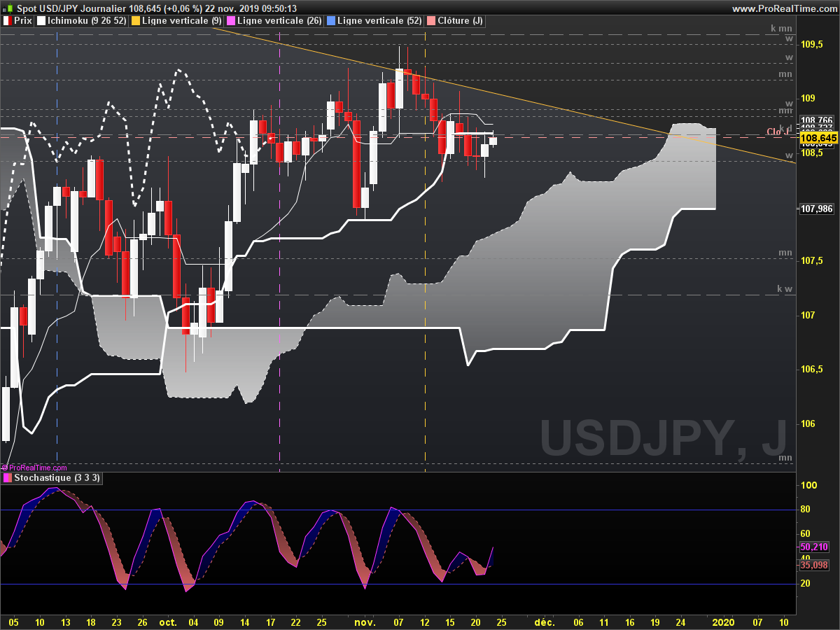This screenshot has width=840, height=630.
Task: Select the 108,766 price label
Action: pos(816,120)
